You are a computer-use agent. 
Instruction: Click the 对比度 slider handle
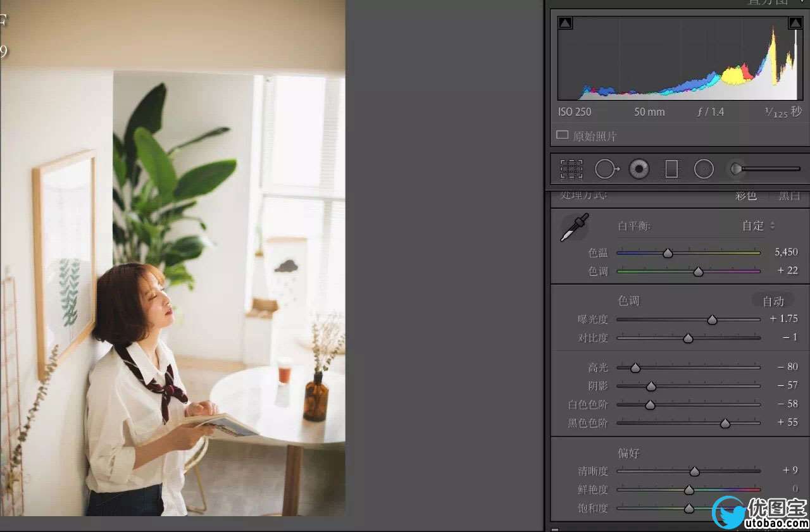tap(688, 338)
